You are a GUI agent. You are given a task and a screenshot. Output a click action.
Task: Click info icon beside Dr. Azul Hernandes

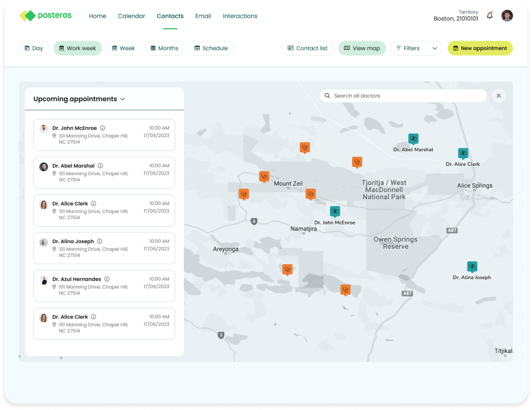point(107,279)
